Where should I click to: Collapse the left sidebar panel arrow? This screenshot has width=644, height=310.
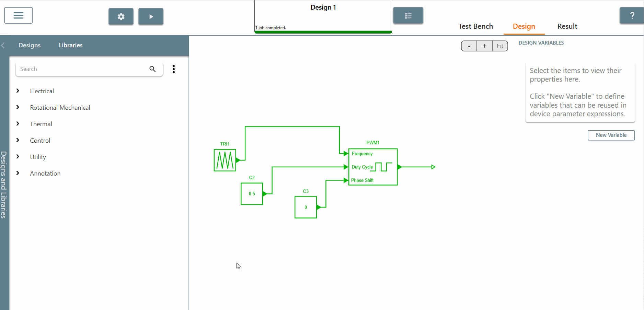click(x=3, y=45)
